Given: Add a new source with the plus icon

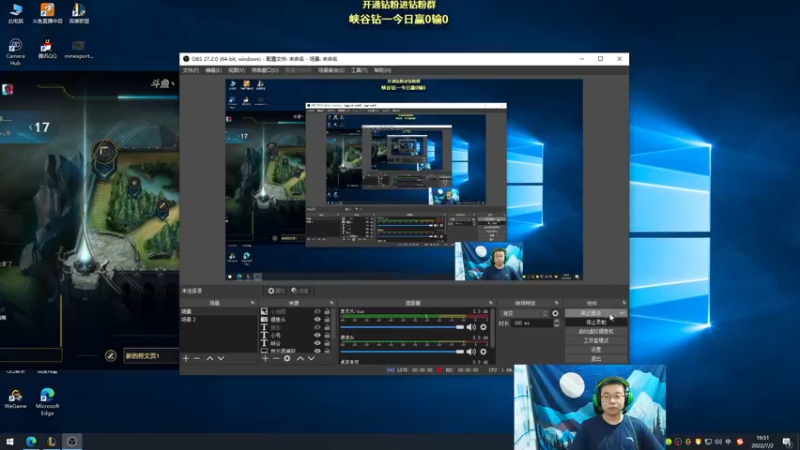Looking at the screenshot, I should (265, 358).
